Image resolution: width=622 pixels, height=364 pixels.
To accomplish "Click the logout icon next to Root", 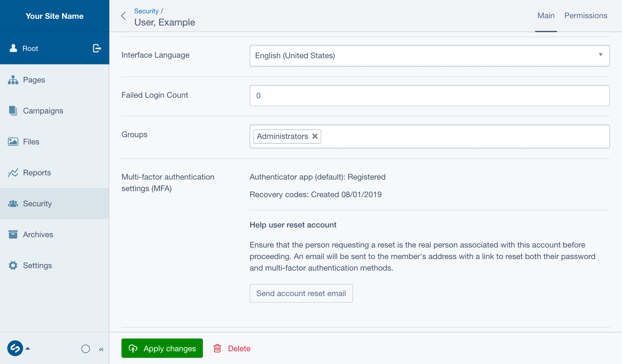I will [96, 48].
